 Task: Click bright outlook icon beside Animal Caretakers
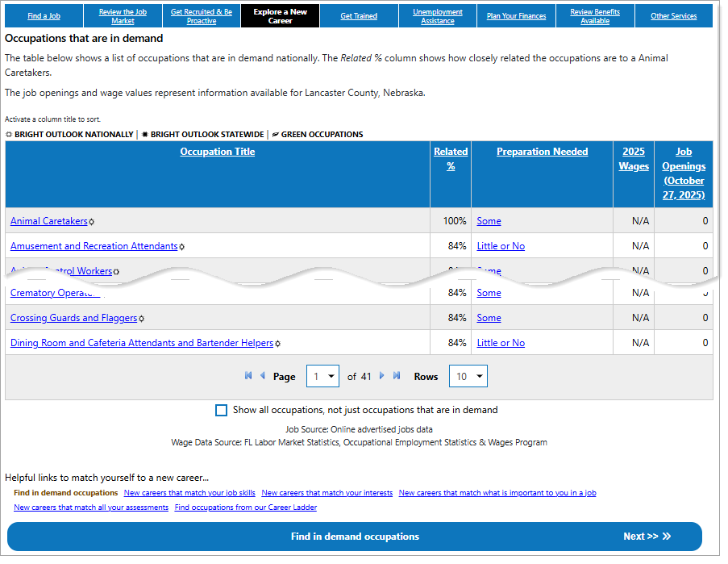(x=92, y=222)
